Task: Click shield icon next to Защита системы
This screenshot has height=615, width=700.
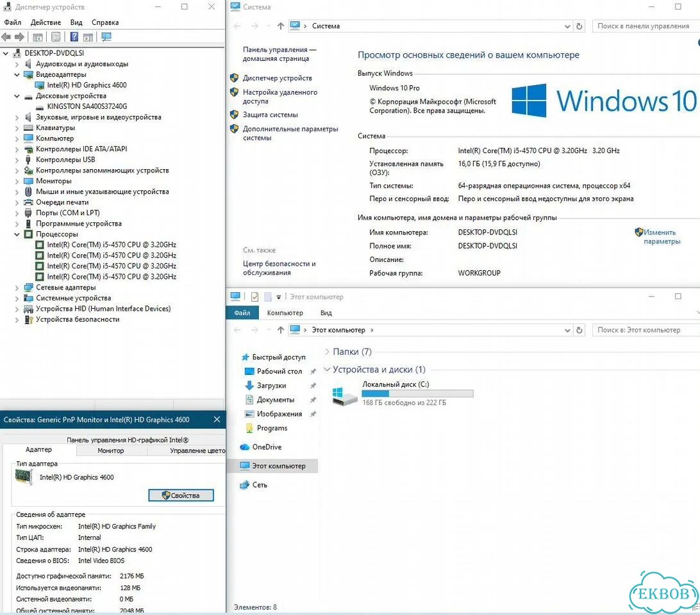Action: click(x=234, y=114)
